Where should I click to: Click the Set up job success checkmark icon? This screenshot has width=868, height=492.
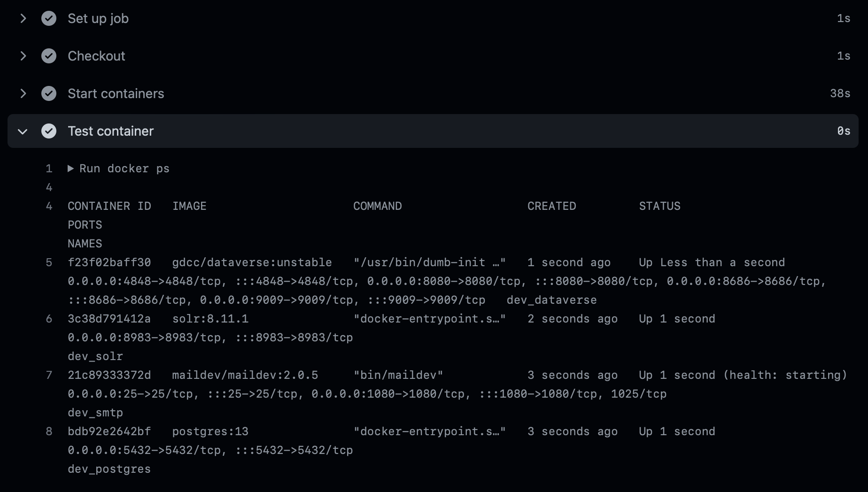pos(49,18)
